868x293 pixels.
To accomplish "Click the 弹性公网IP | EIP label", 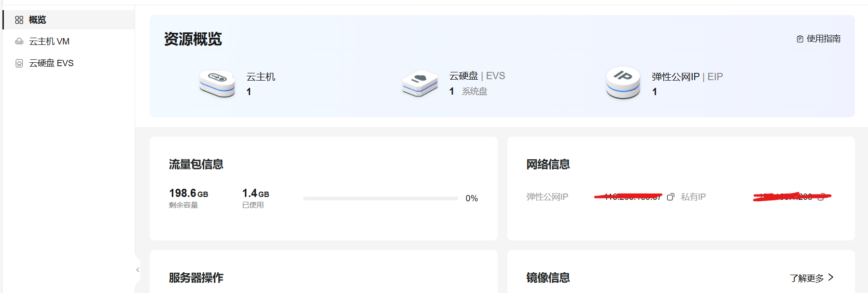I will coord(687,77).
